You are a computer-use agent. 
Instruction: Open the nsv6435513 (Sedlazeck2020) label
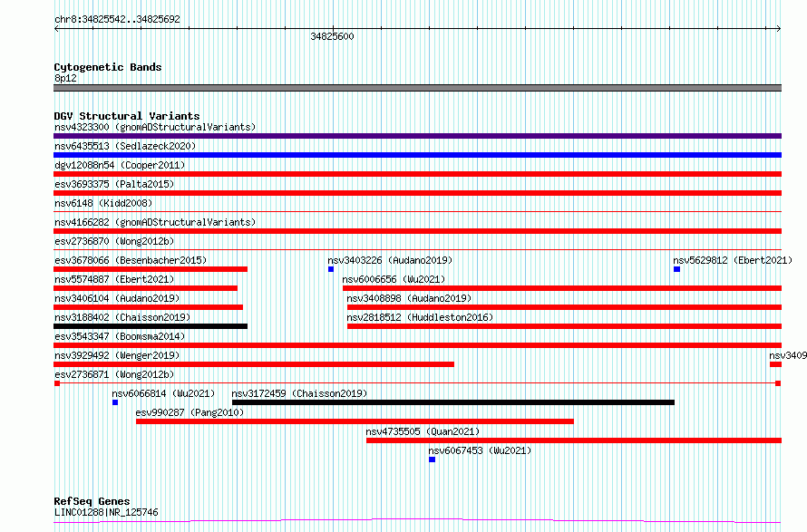point(125,146)
